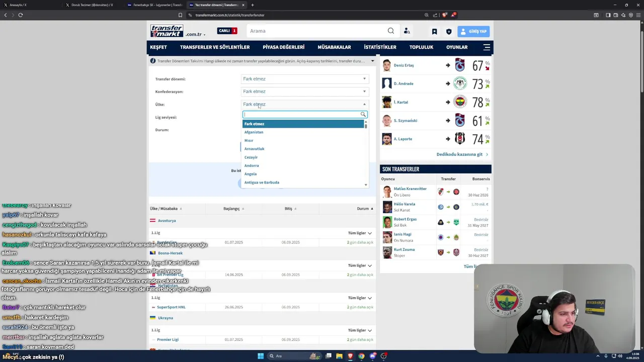Open the Transfer dönemi dropdown
Image resolution: width=644 pixels, height=362 pixels.
coord(305,79)
